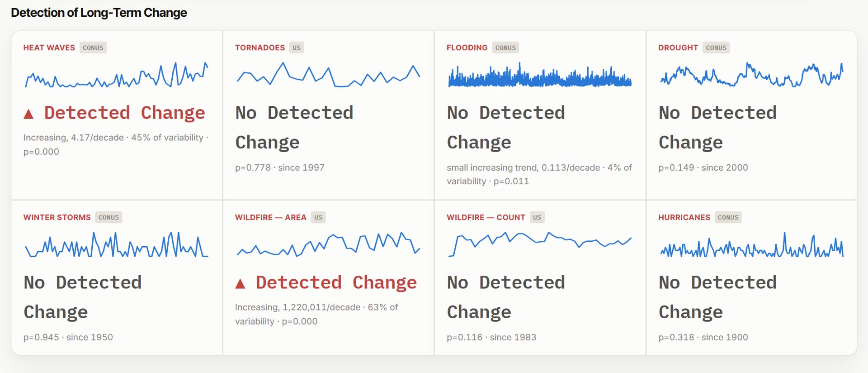Click the Wildfire Count sparkline chart
The image size is (868, 373).
point(540,244)
